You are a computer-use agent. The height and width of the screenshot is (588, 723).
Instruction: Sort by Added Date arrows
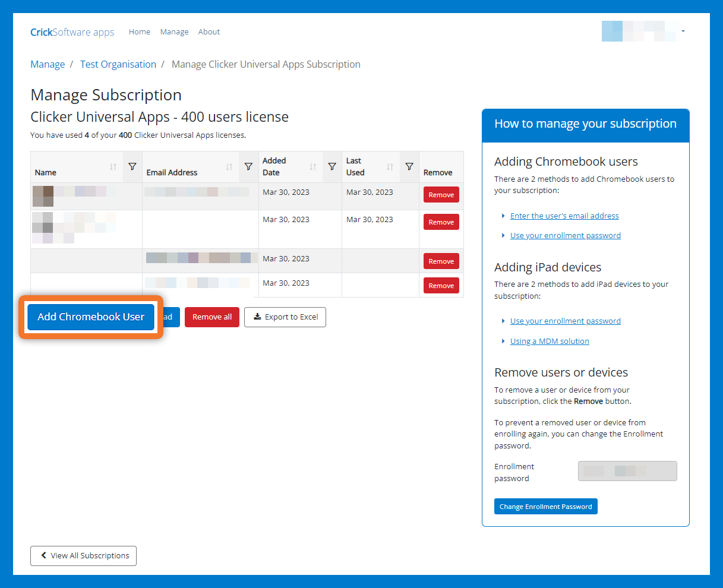tap(313, 167)
